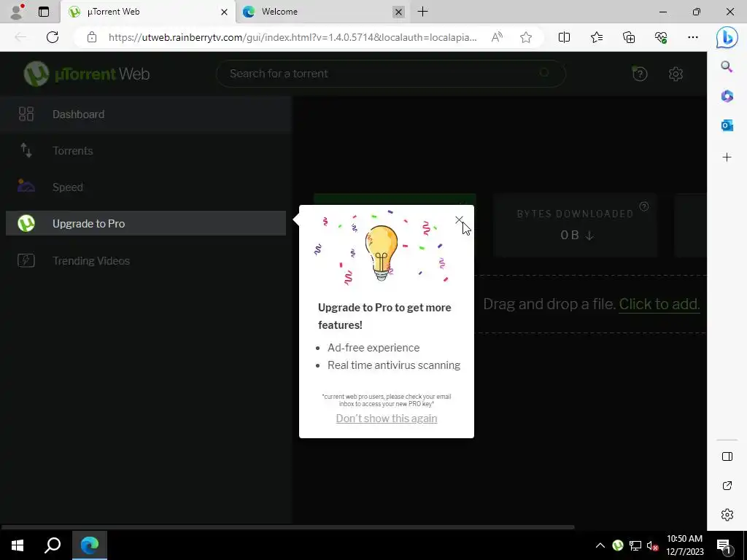Image resolution: width=747 pixels, height=560 pixels.
Task: Select Upgrade to Pro in sidebar
Action: tap(146, 223)
